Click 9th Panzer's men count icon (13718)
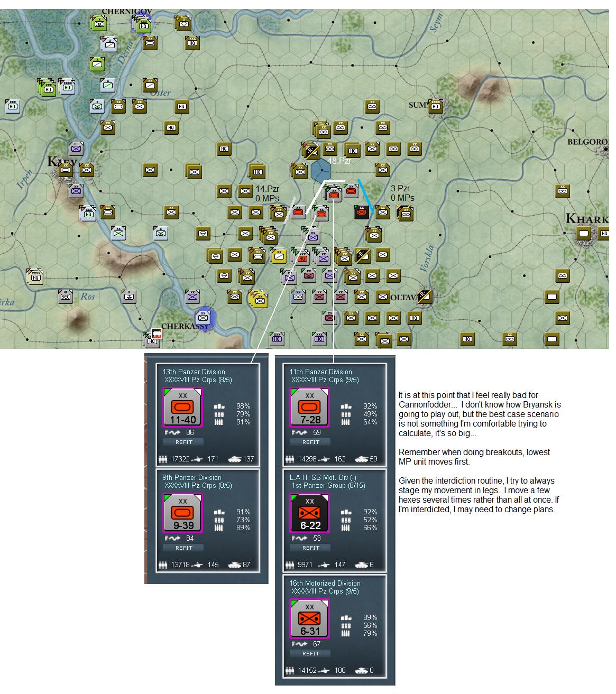Viewport: 616px width, 694px height. pyautogui.click(x=163, y=565)
